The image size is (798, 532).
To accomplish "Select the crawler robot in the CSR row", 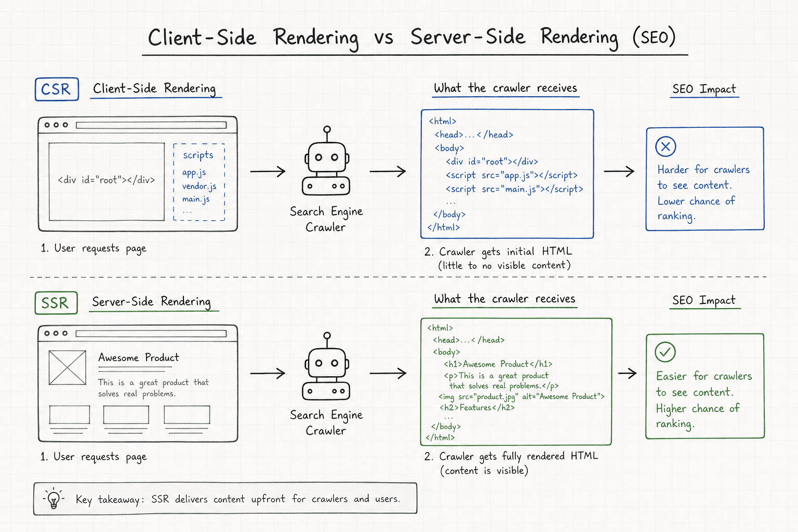I will [326, 161].
